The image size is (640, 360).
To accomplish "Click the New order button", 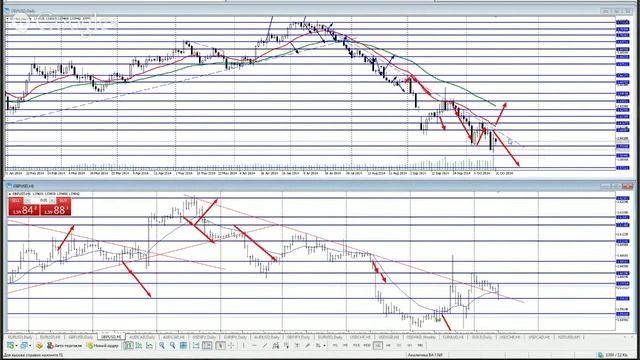I will click(x=103, y=346).
